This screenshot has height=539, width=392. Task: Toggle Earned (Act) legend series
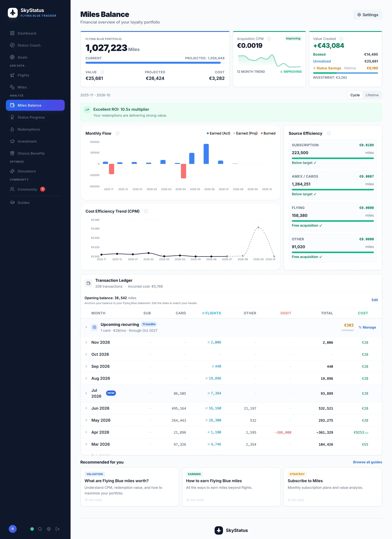point(218,133)
